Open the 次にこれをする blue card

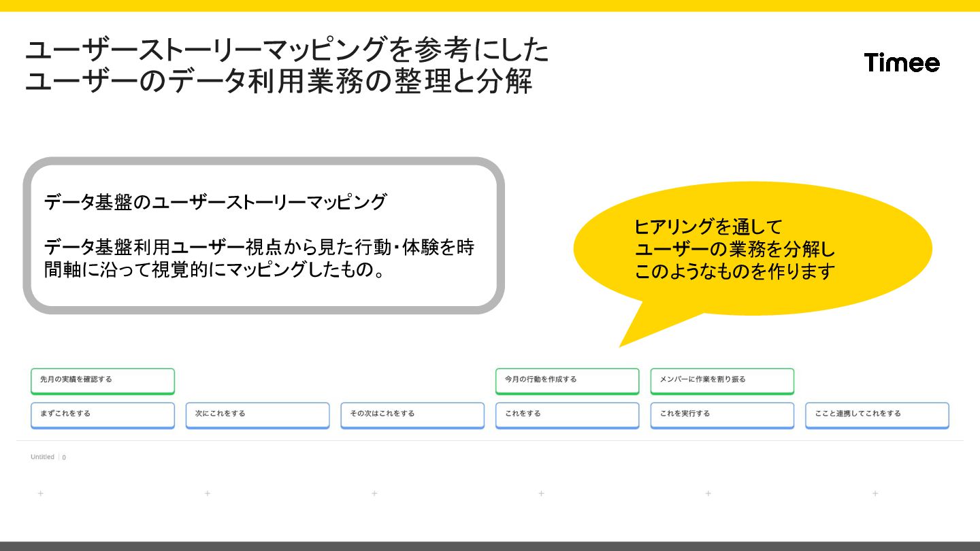257,415
